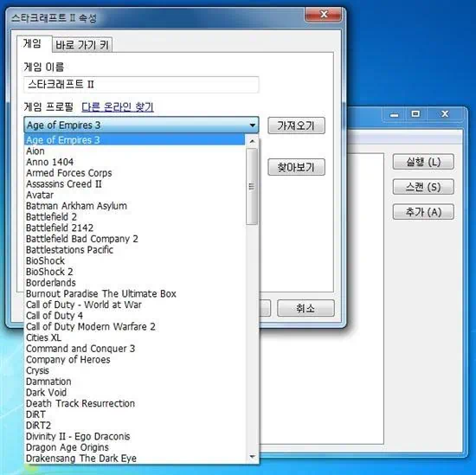
Task: Choose Battlestations Pacific profile
Action: [135, 250]
